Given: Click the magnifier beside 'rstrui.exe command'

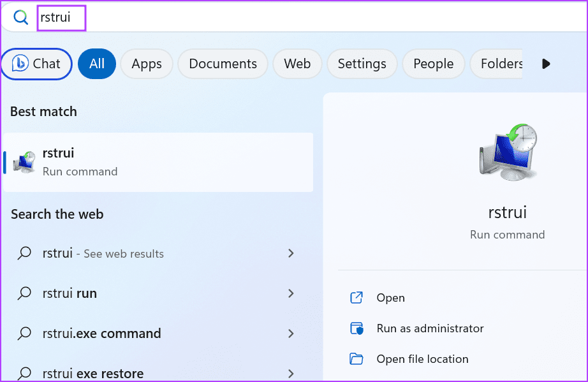Looking at the screenshot, I should click(x=24, y=334).
